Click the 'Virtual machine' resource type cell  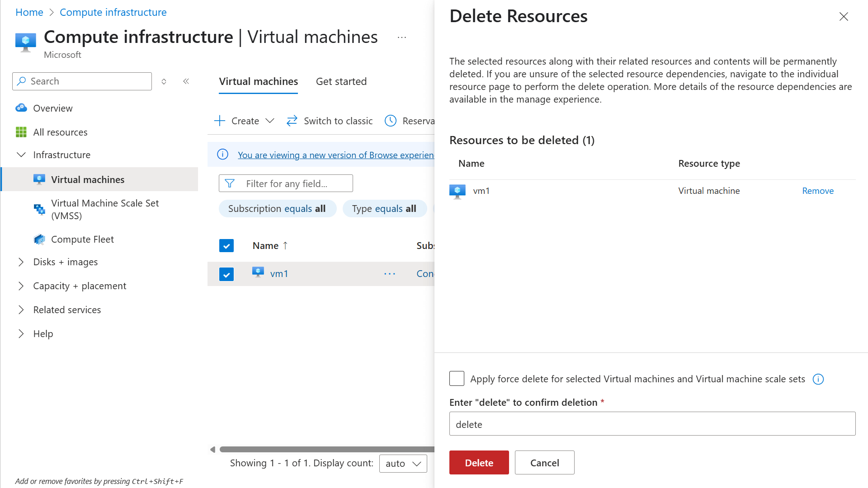(709, 191)
